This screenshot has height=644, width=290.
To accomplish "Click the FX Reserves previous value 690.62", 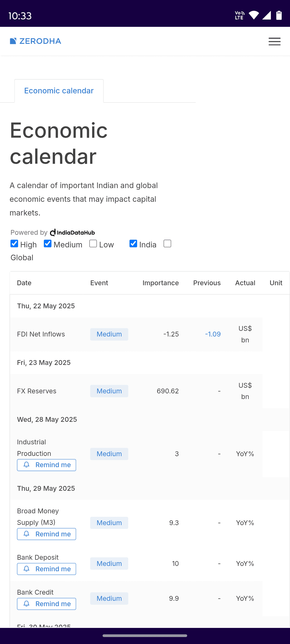I will coord(168,391).
